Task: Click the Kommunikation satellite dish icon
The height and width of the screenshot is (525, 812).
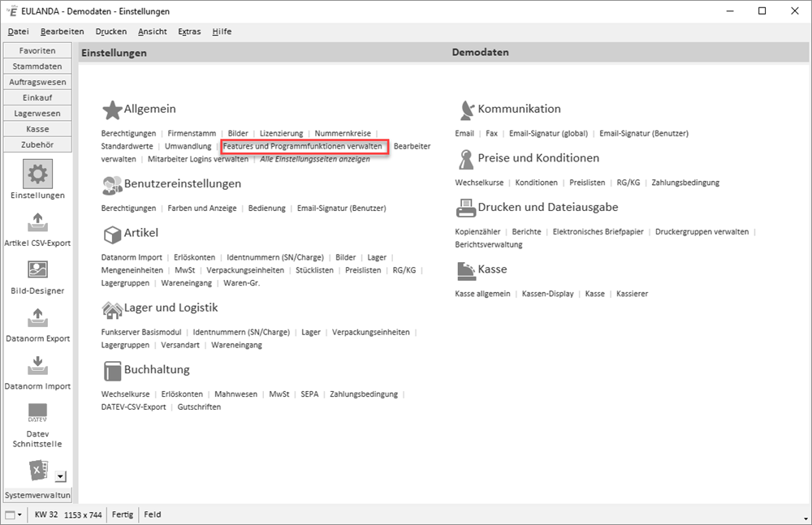Action: (466, 110)
